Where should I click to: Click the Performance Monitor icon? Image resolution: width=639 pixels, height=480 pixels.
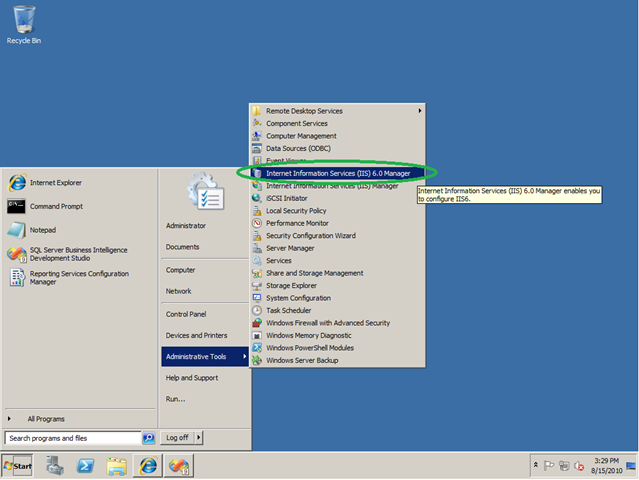point(257,223)
